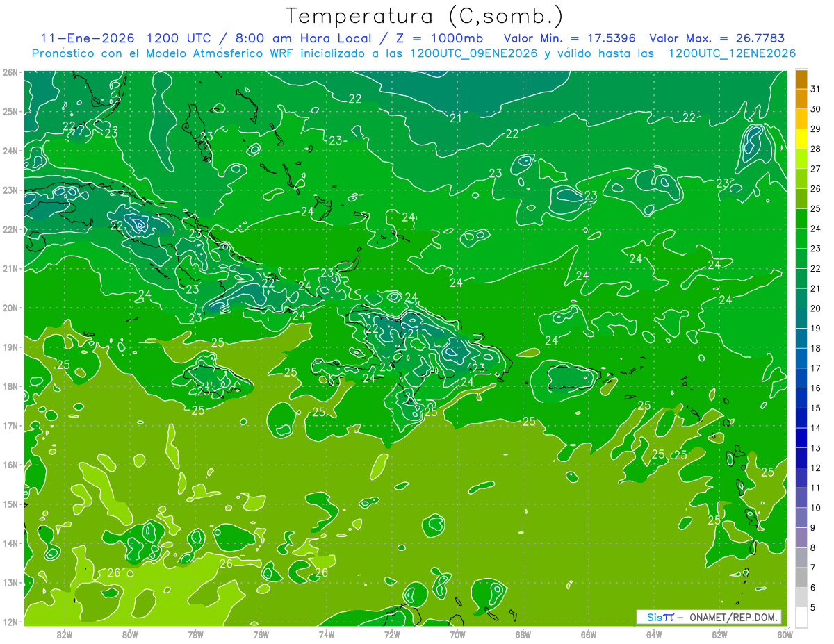Click the 24N latitude axis label
The width and height of the screenshot is (834, 644).
[10, 151]
